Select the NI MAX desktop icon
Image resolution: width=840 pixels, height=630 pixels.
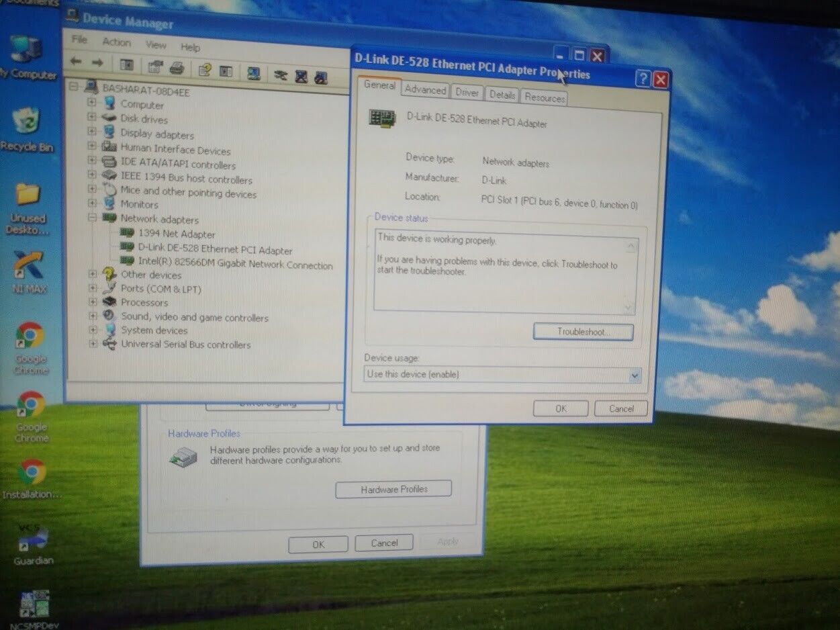(28, 272)
